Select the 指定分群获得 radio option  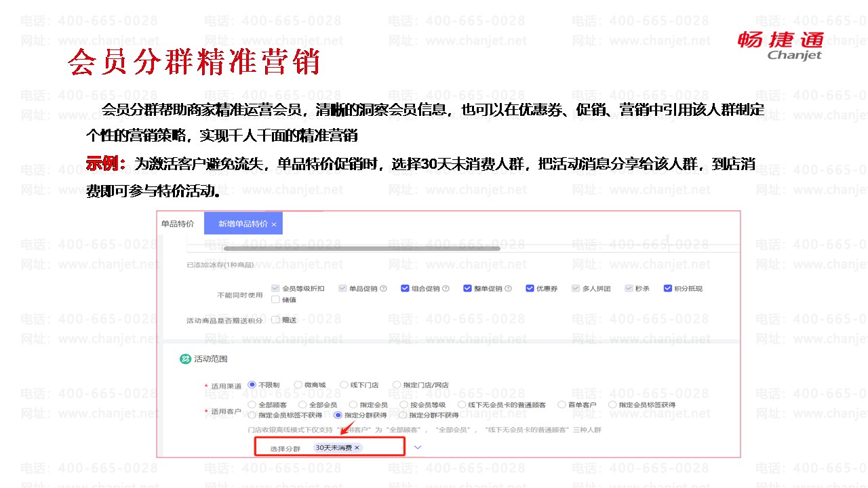338,415
